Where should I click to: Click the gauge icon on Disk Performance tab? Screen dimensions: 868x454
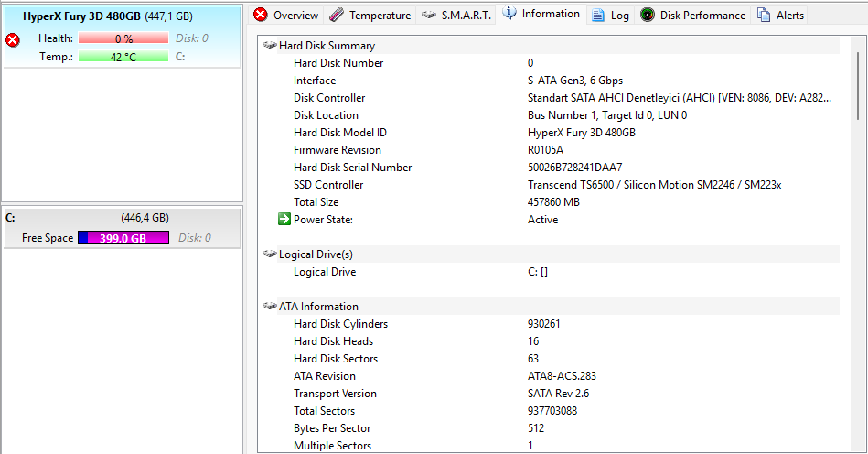[648, 15]
